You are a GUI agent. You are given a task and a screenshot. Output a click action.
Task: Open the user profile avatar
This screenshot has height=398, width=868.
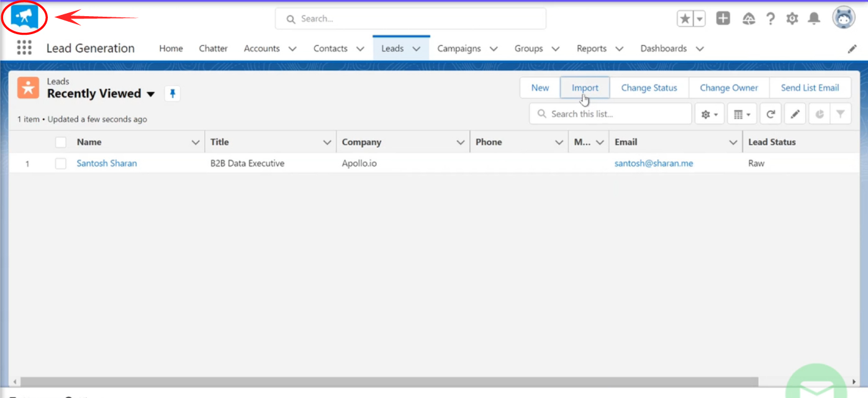pos(844,18)
